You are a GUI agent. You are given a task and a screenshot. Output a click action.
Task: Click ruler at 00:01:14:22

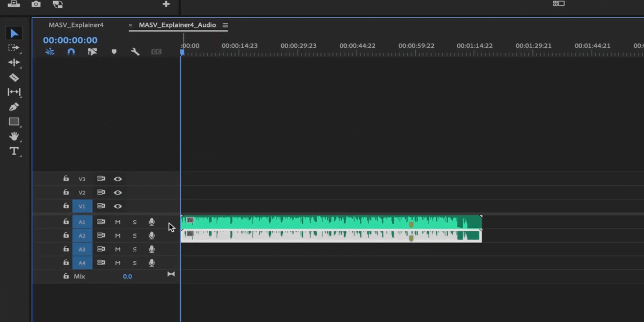pyautogui.click(x=474, y=46)
